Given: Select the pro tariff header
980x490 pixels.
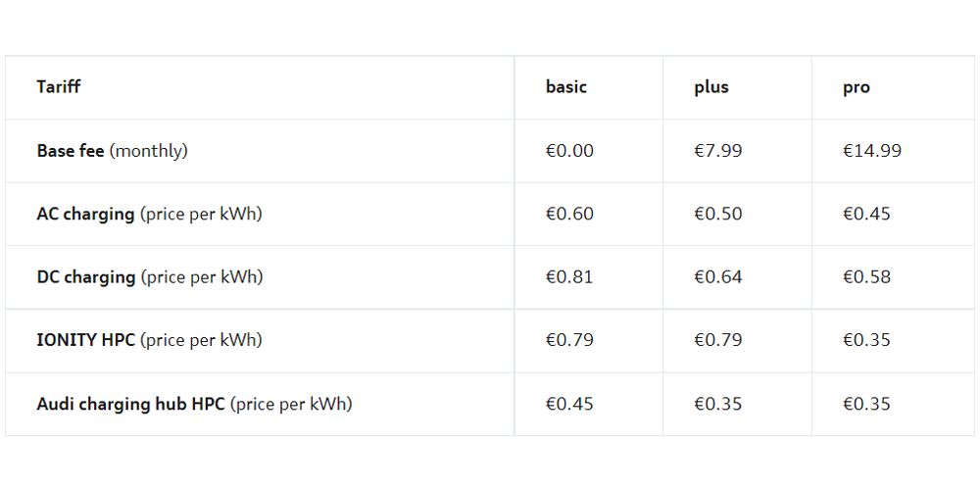Looking at the screenshot, I should [857, 87].
